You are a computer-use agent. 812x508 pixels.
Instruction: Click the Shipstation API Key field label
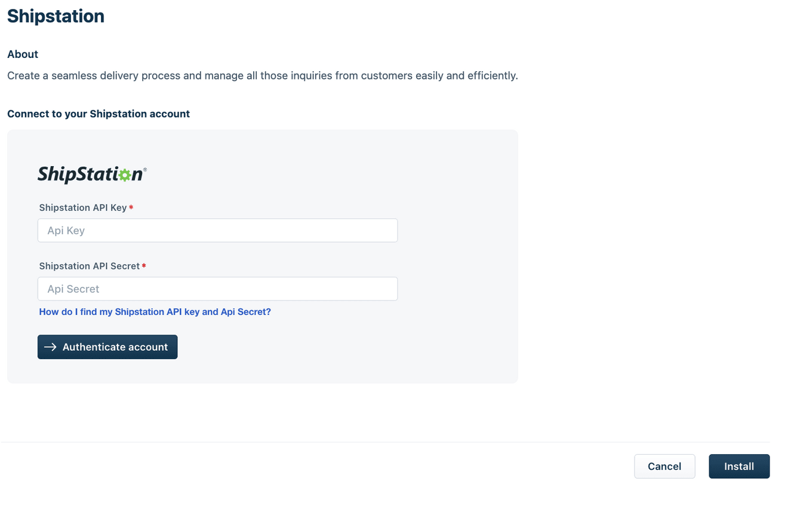82,207
